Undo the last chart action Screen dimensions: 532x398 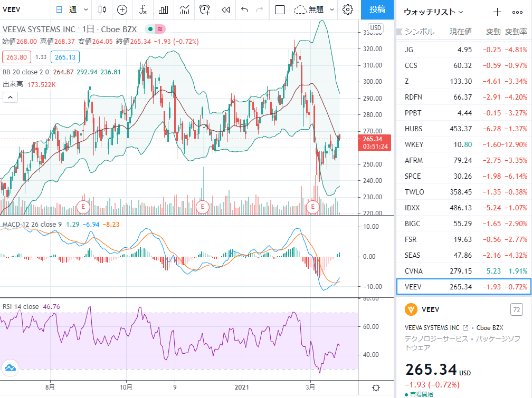[x=245, y=9]
